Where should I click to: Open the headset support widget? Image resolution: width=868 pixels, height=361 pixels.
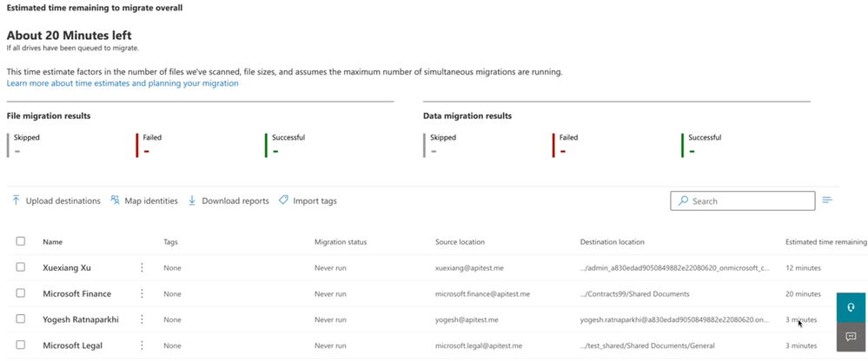coord(851,307)
